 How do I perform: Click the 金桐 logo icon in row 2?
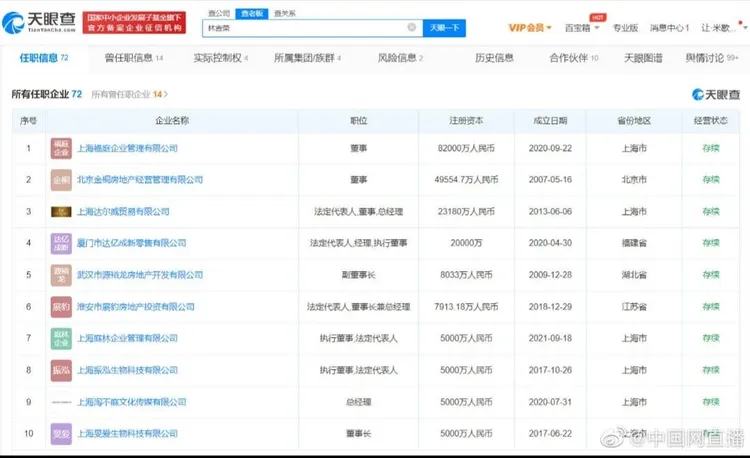pos(61,180)
